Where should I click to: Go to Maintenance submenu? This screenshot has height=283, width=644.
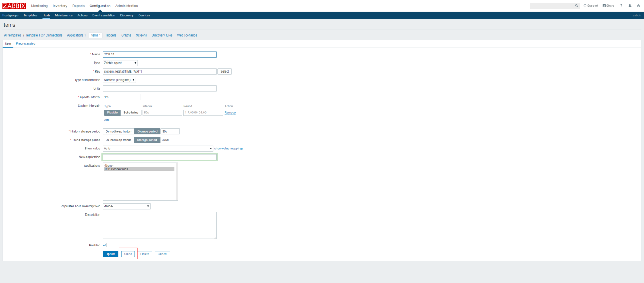[64, 15]
